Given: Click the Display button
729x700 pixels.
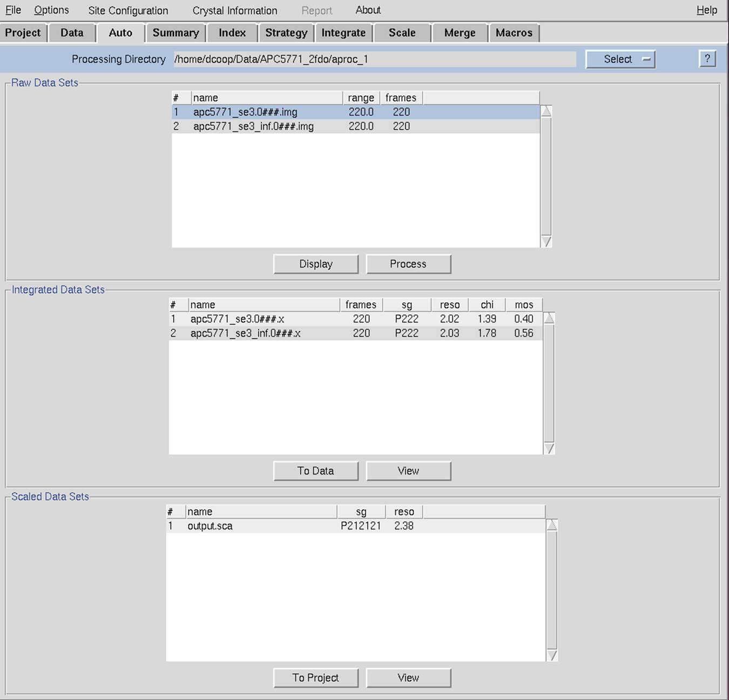Looking at the screenshot, I should 316,264.
